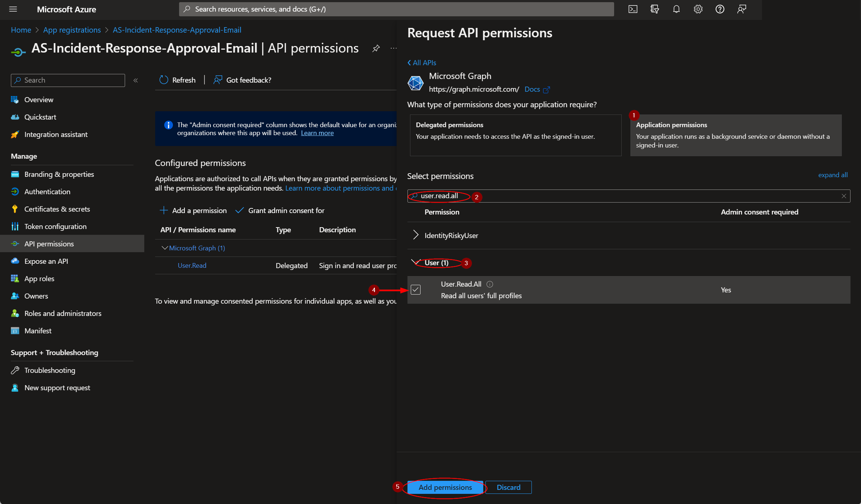Open Overview in the left menu
This screenshot has height=504, width=861.
coord(38,100)
